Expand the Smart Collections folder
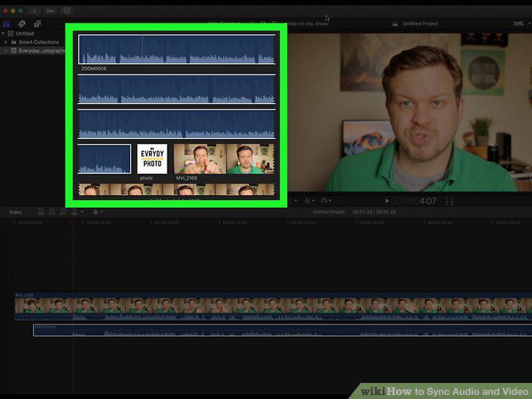Screen dimensions: 532x399 [x=6, y=42]
